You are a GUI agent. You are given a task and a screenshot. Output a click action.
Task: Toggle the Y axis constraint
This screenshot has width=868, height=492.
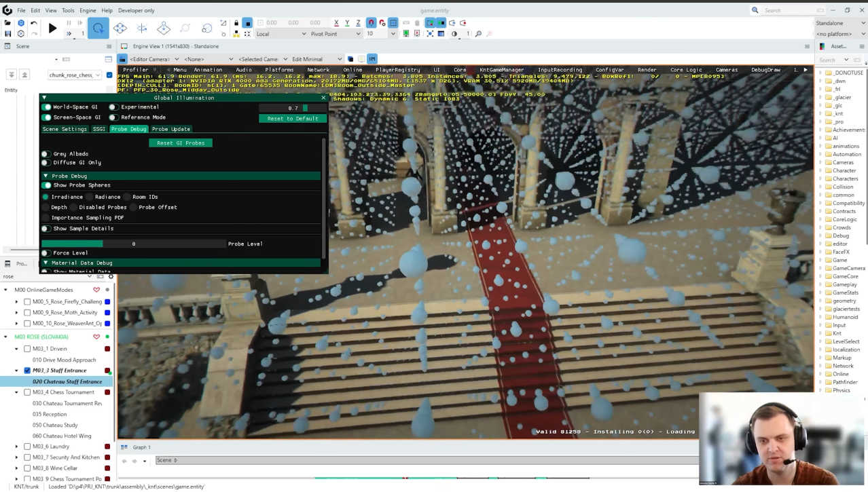(347, 23)
